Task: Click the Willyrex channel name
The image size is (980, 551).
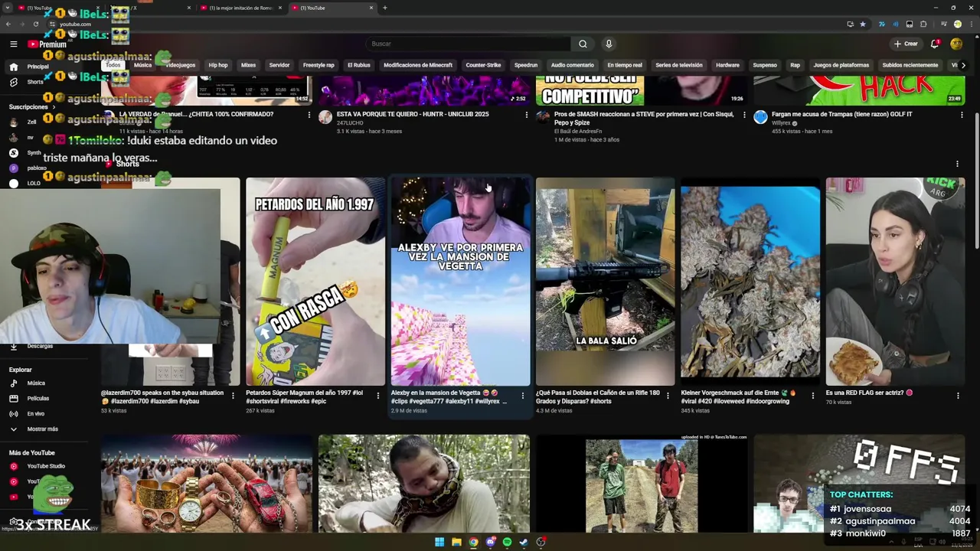Action: (781, 123)
